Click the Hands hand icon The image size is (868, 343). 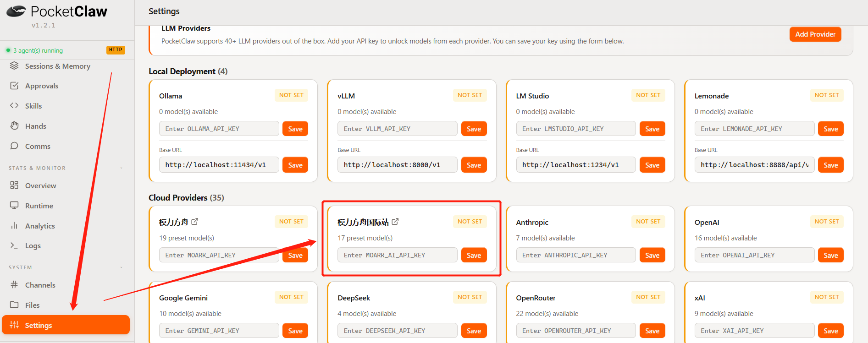(x=14, y=125)
